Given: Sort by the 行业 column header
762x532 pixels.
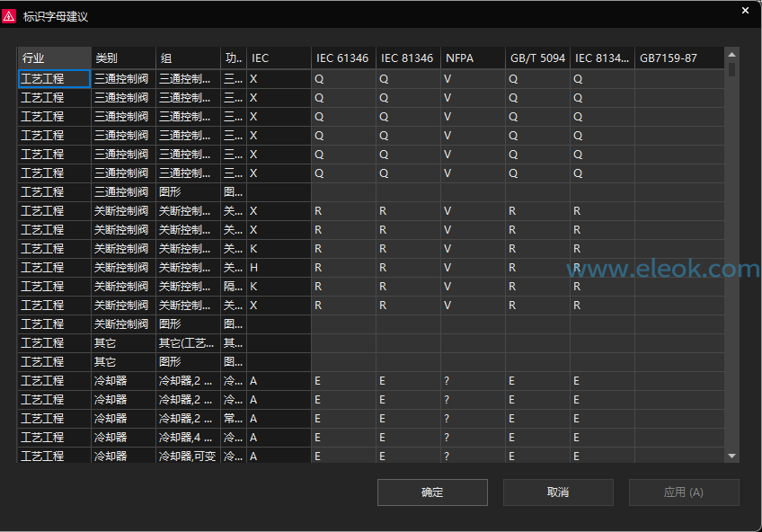Looking at the screenshot, I should click(55, 58).
